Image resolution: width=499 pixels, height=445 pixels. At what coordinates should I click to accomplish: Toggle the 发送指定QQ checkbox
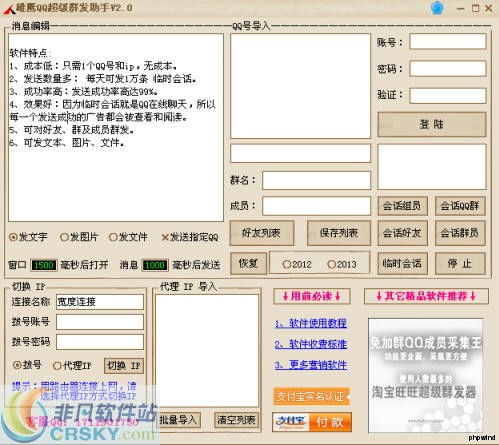pyautogui.click(x=190, y=237)
